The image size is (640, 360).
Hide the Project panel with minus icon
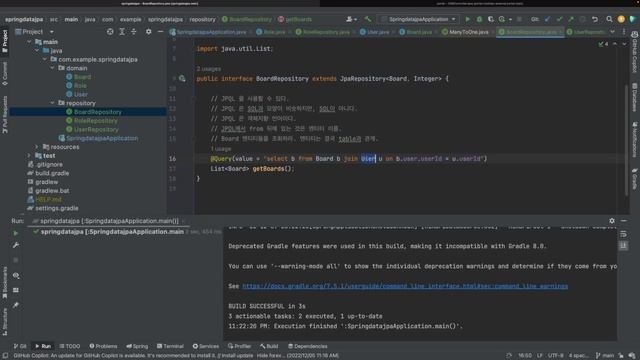[160, 31]
